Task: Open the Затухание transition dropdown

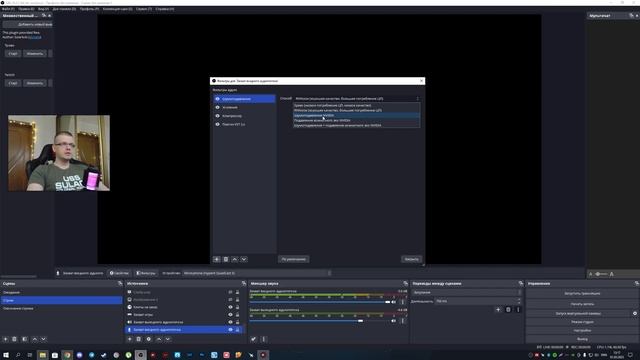Action: coord(467,292)
